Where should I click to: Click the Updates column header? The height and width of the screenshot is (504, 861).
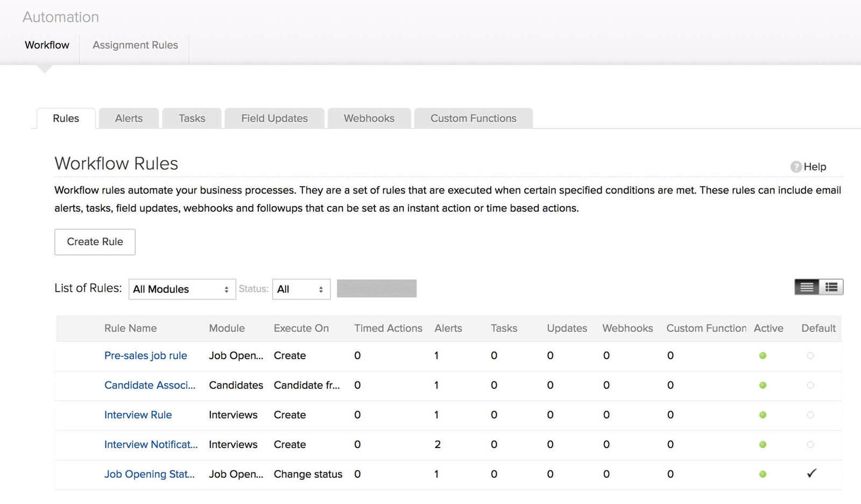(567, 328)
